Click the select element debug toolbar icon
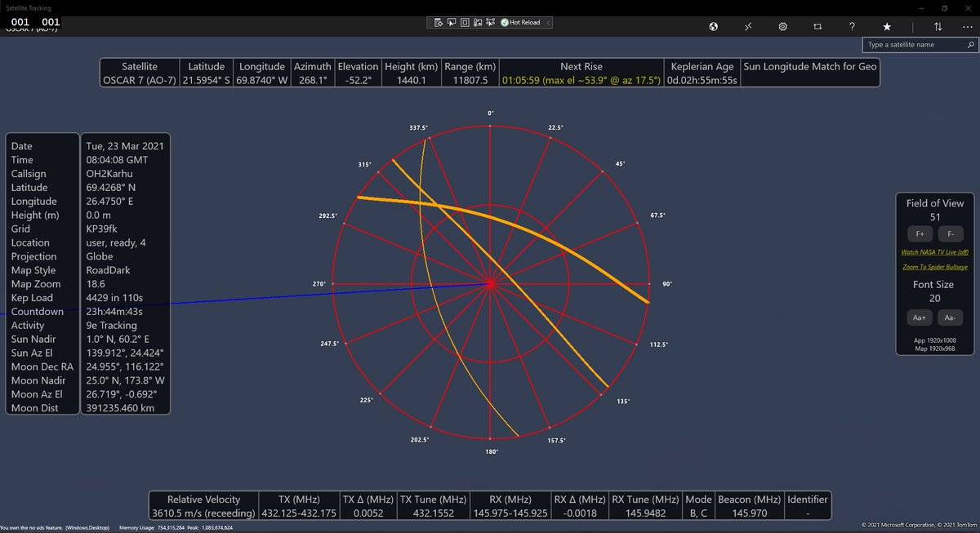 [452, 23]
